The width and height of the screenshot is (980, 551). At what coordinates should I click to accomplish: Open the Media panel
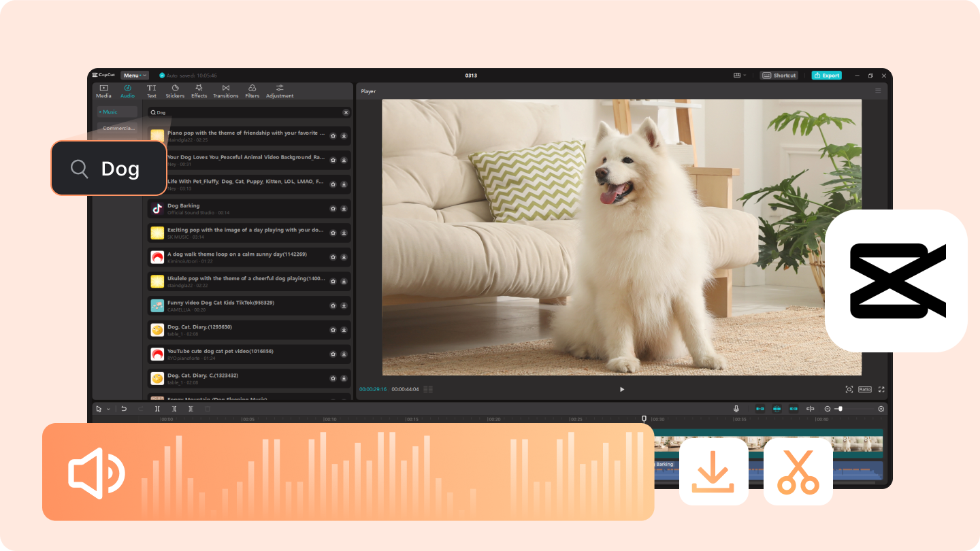[103, 90]
